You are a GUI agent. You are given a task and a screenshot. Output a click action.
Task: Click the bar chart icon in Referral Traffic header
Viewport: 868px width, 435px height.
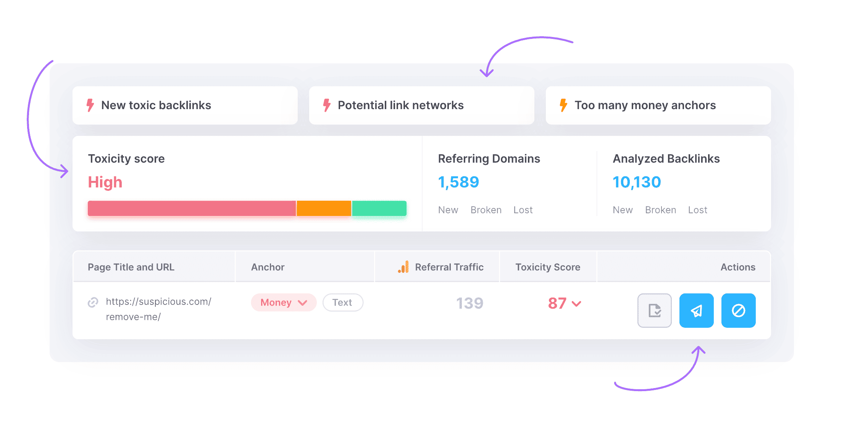404,267
